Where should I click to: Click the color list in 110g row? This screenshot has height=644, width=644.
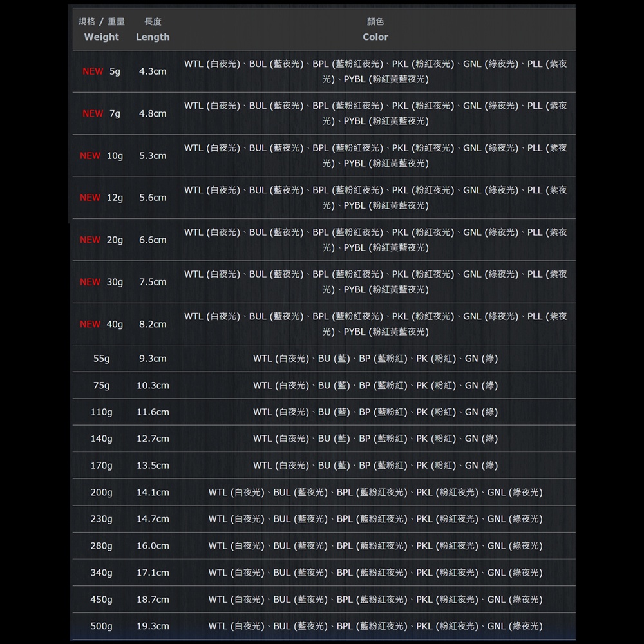[x=375, y=412]
